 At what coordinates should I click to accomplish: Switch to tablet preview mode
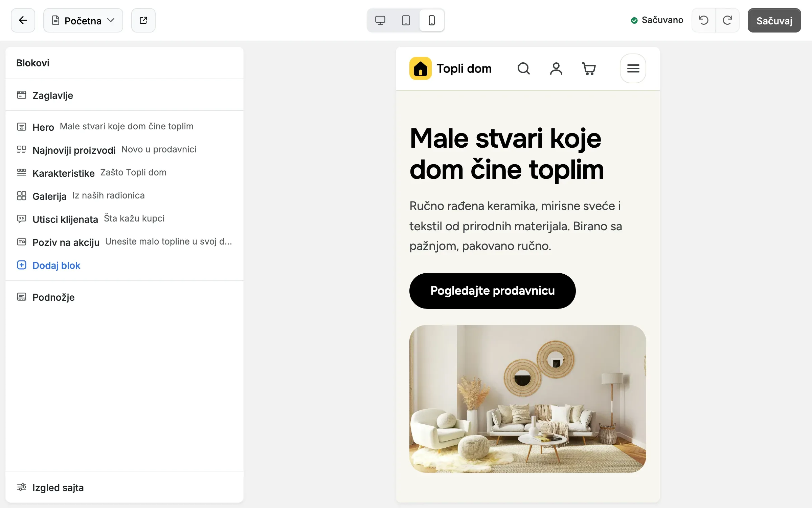(x=406, y=20)
